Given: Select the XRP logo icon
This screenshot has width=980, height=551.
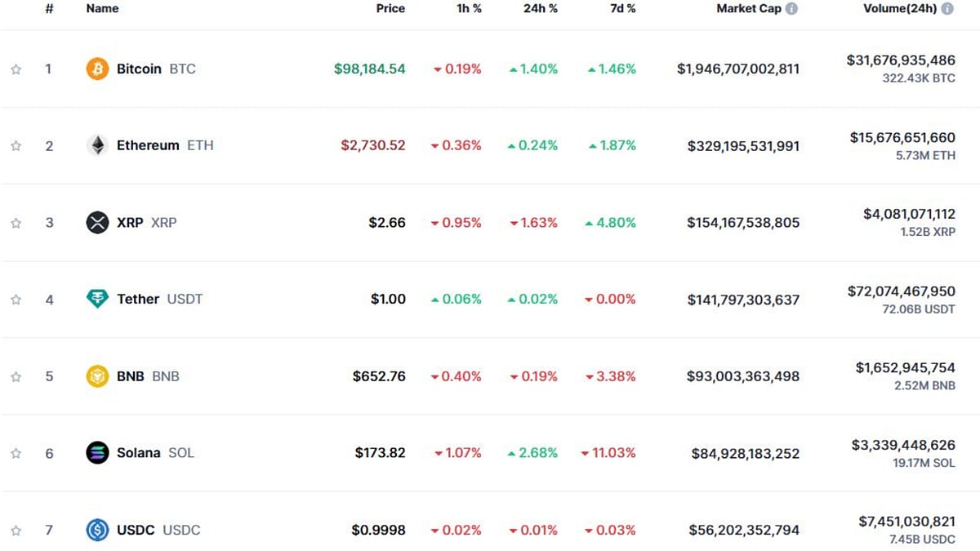Looking at the screenshot, I should [x=97, y=222].
